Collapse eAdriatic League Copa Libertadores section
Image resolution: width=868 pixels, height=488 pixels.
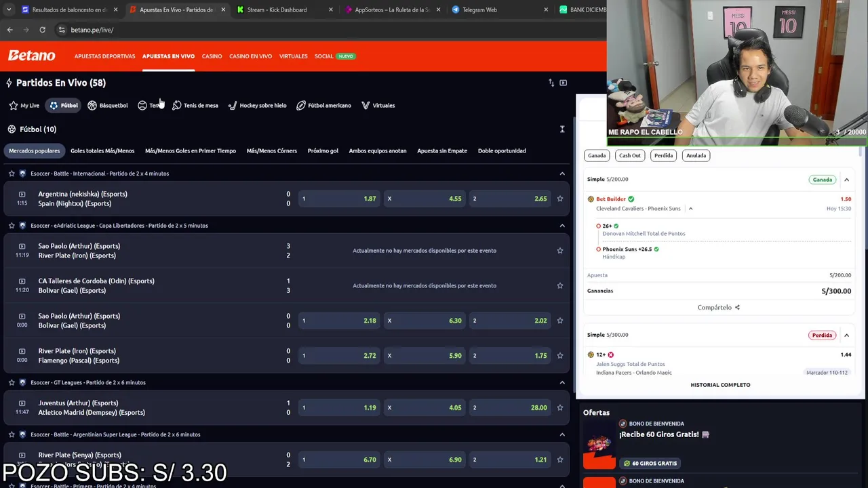point(562,226)
